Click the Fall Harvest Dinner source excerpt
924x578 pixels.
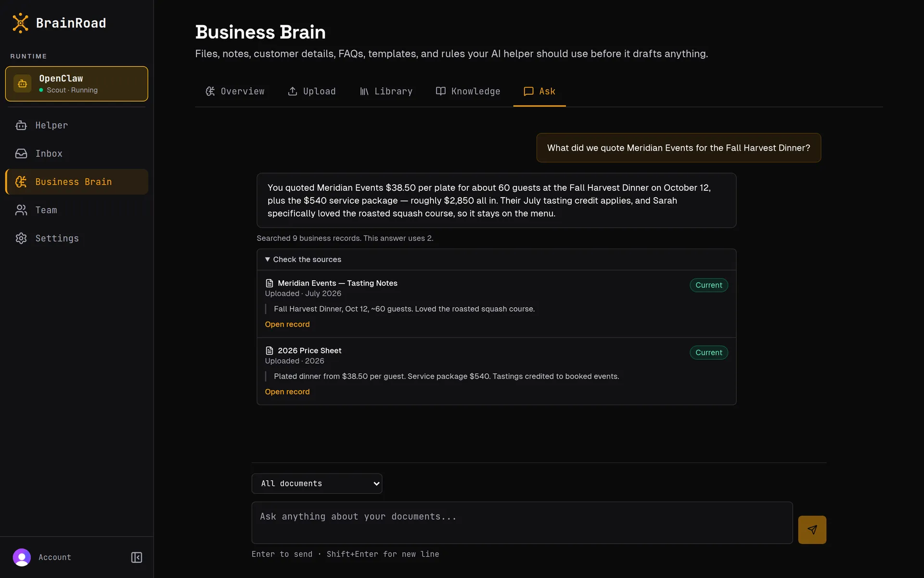point(404,309)
